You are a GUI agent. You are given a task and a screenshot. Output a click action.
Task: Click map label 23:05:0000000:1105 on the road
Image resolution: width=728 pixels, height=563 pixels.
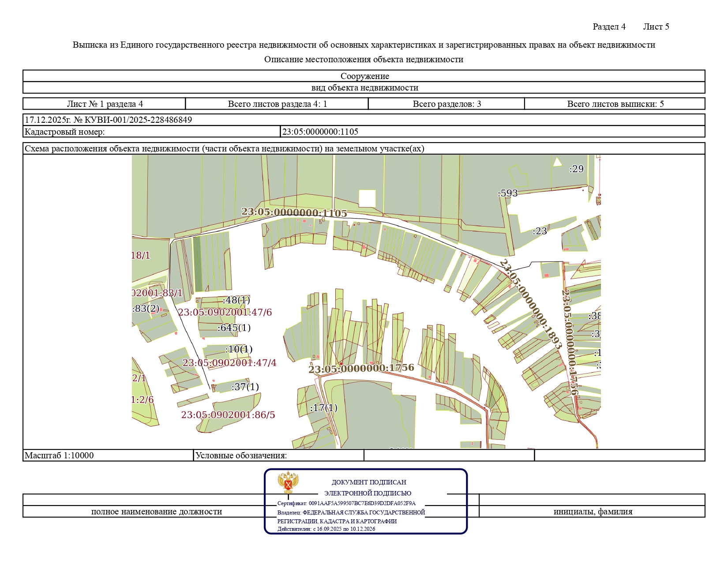[x=294, y=212]
